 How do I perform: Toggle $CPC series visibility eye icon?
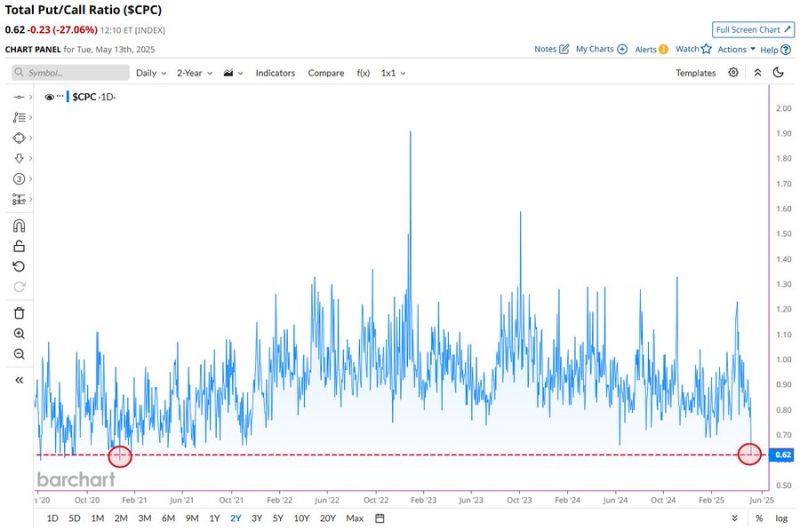pos(49,97)
